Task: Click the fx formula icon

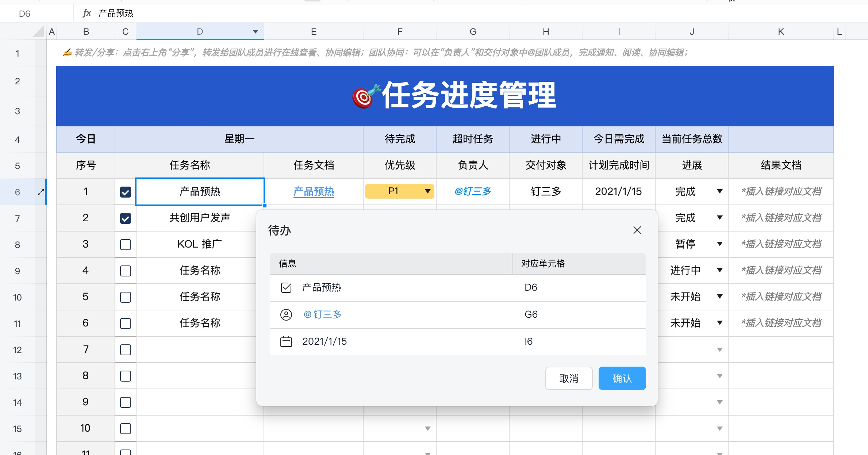Action: click(x=87, y=13)
